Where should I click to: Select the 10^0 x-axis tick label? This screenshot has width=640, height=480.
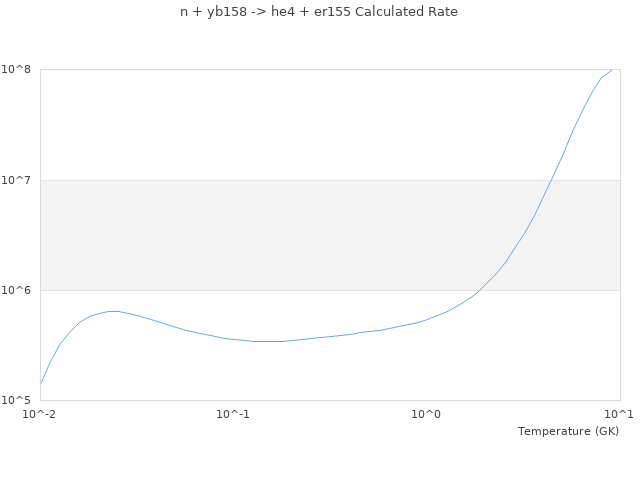click(427, 414)
